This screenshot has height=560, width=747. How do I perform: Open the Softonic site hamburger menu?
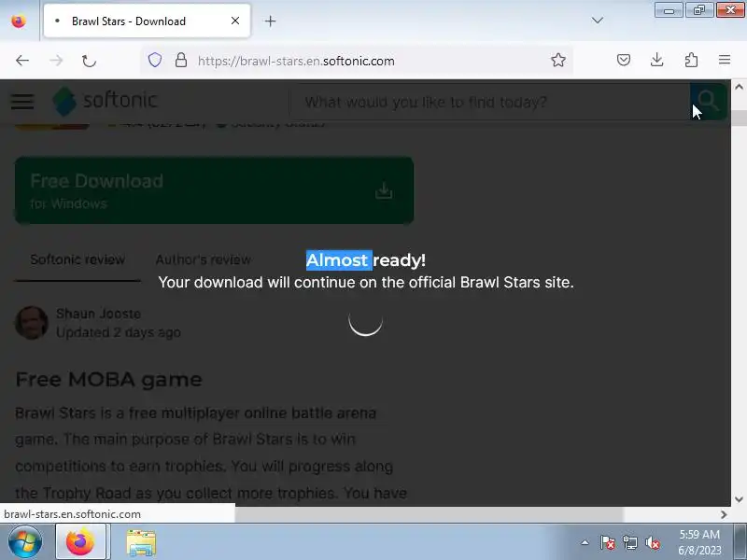(22, 101)
